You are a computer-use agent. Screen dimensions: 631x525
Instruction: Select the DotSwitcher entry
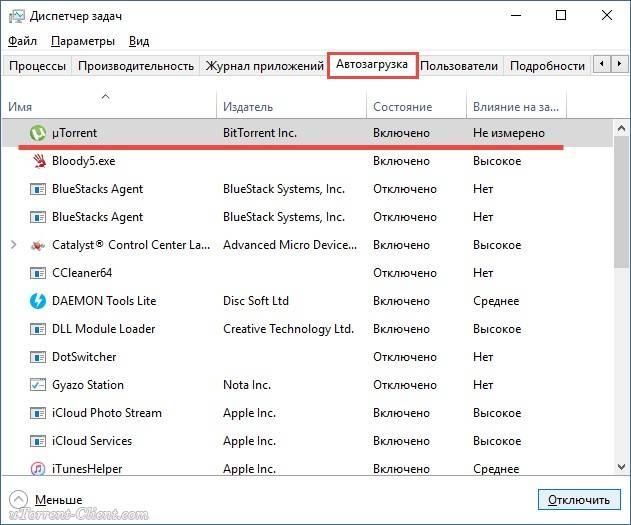click(x=84, y=357)
